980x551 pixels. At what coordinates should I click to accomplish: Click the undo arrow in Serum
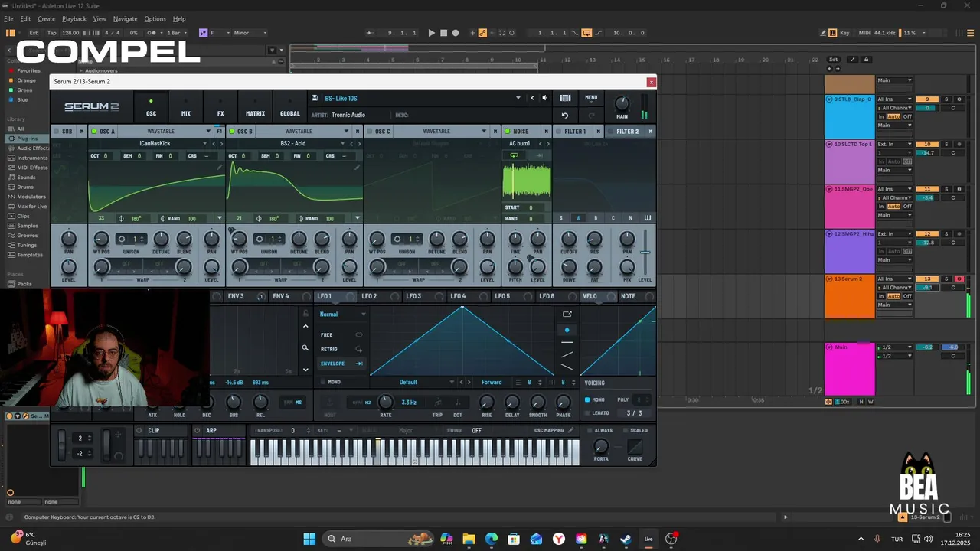[x=565, y=116]
